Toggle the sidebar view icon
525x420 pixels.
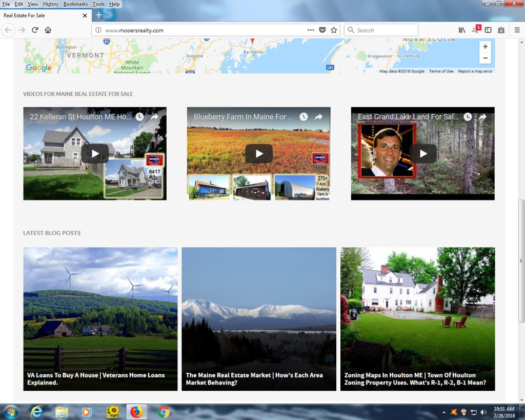click(488, 30)
